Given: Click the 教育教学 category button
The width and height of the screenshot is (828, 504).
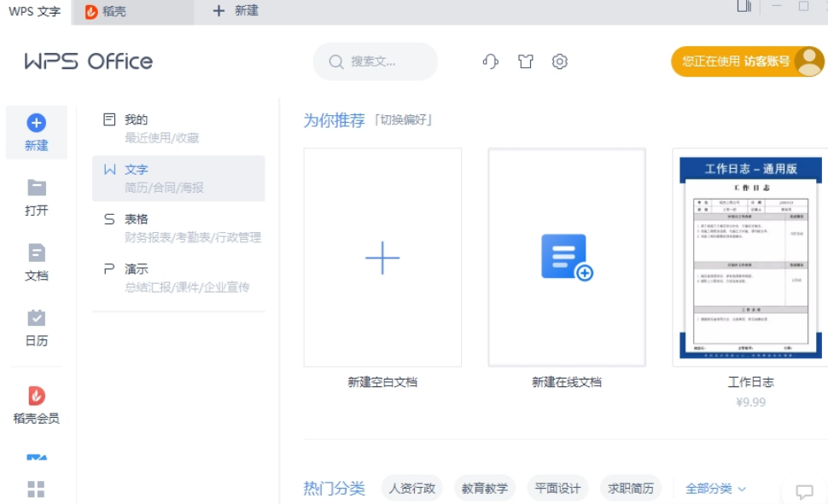Looking at the screenshot, I should [485, 489].
